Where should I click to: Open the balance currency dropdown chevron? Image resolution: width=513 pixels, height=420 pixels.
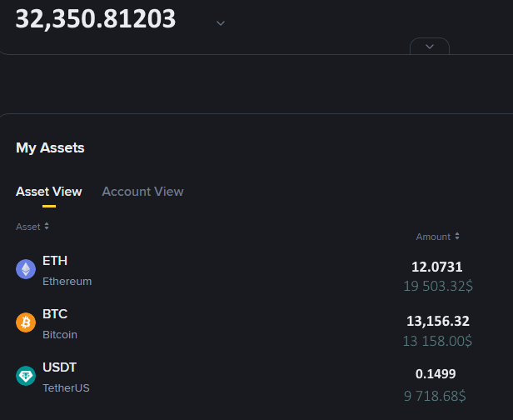tap(221, 23)
